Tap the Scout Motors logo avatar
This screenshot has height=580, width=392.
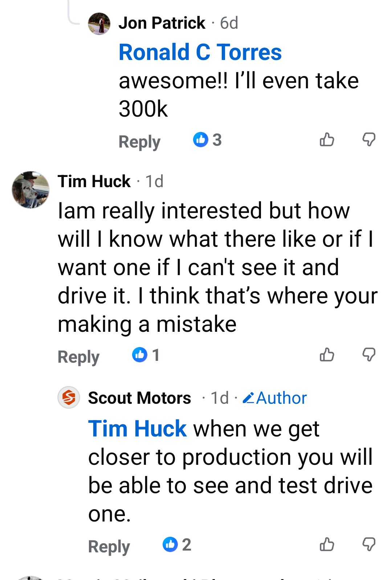click(x=69, y=398)
